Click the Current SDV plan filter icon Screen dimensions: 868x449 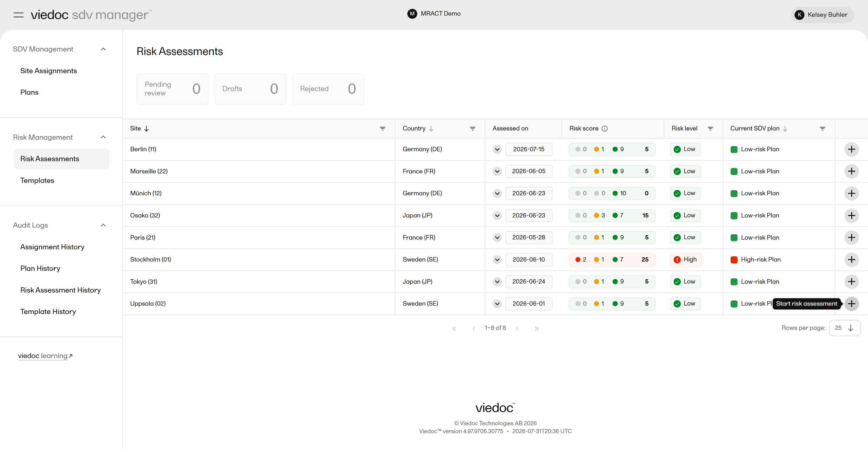pos(822,129)
